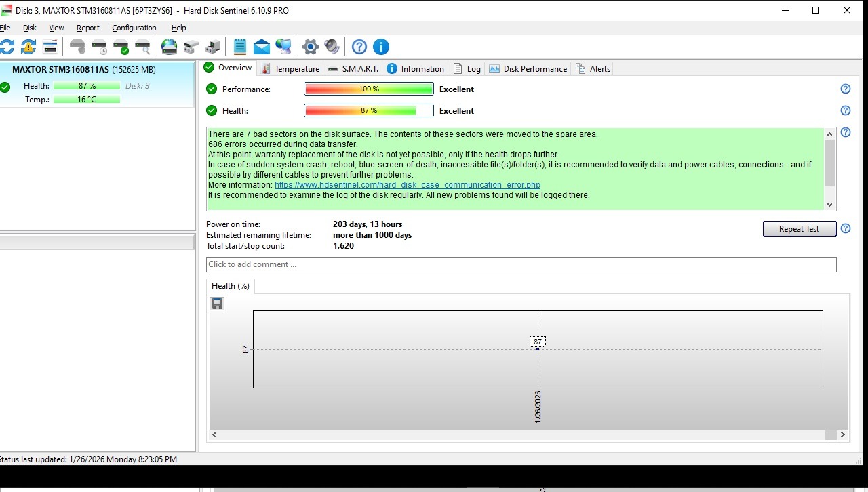Viewport: 868px width, 492px height.
Task: Click the globe disk icon in toolbar
Action: pyautogui.click(x=169, y=47)
